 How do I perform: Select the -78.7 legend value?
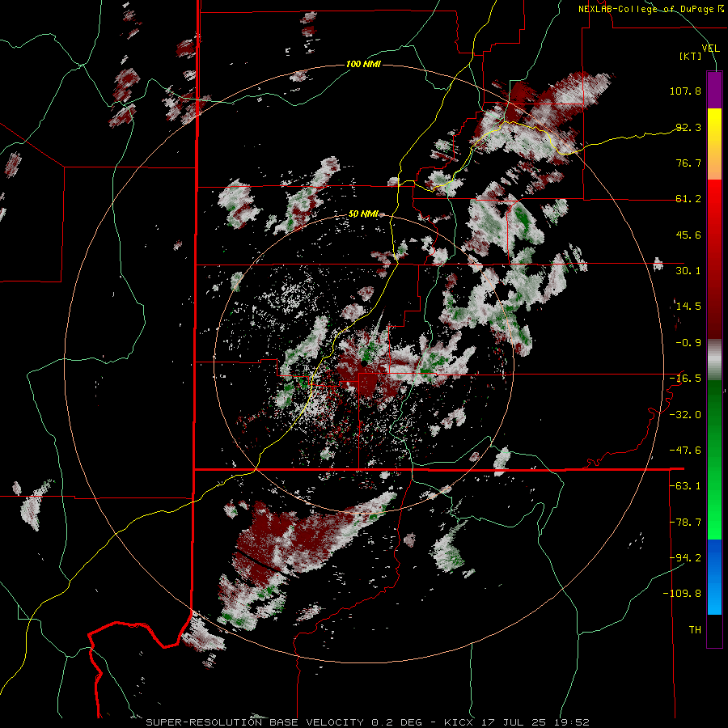coord(685,523)
